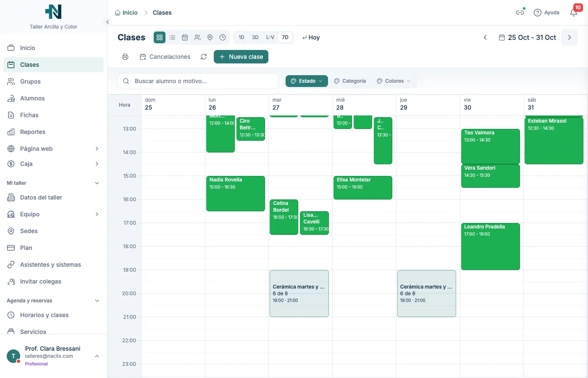Viewport: 588px width, 378px height.
Task: Select the Categoría color mode
Action: coord(350,81)
